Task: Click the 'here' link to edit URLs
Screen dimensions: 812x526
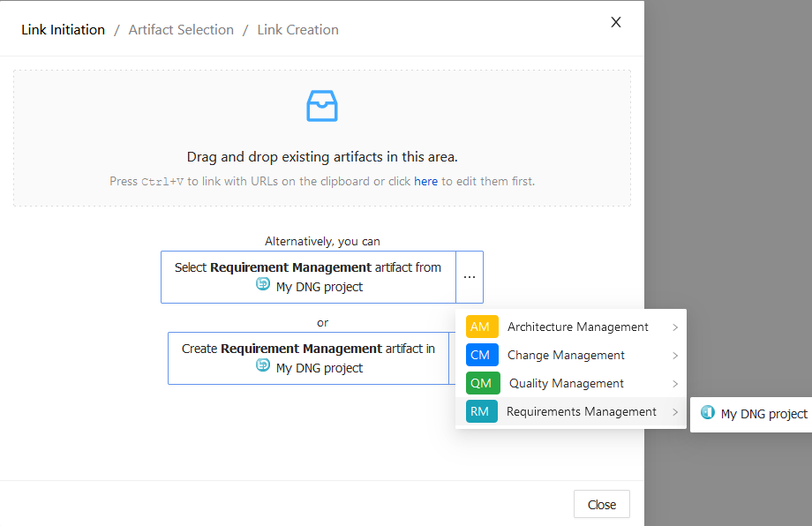Action: tap(425, 181)
